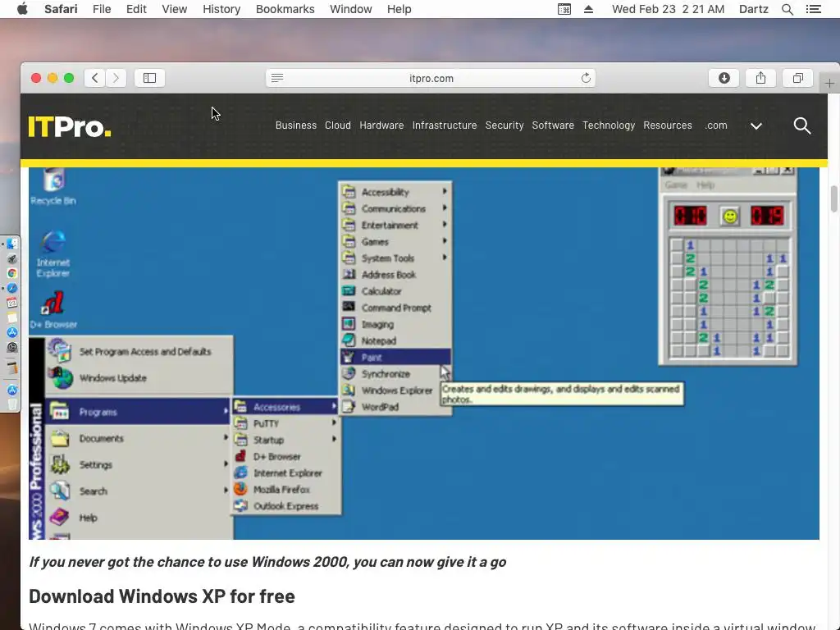The height and width of the screenshot is (630, 840).
Task: Show Reader view icon in the address bar
Action: click(x=277, y=78)
